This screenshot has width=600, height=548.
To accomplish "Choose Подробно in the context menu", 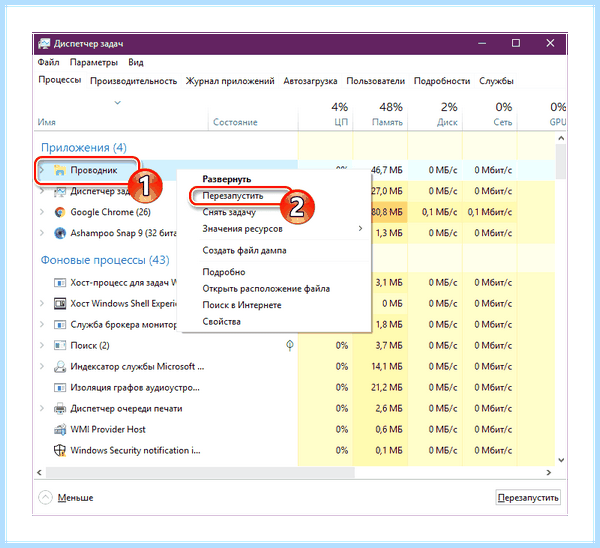I will pyautogui.click(x=223, y=272).
